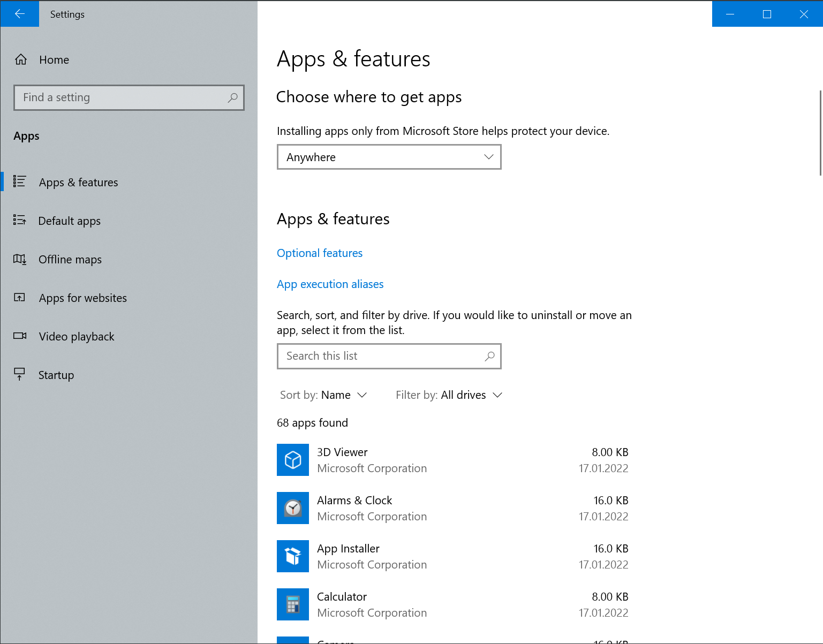
Task: Go to Default apps section
Action: click(69, 221)
